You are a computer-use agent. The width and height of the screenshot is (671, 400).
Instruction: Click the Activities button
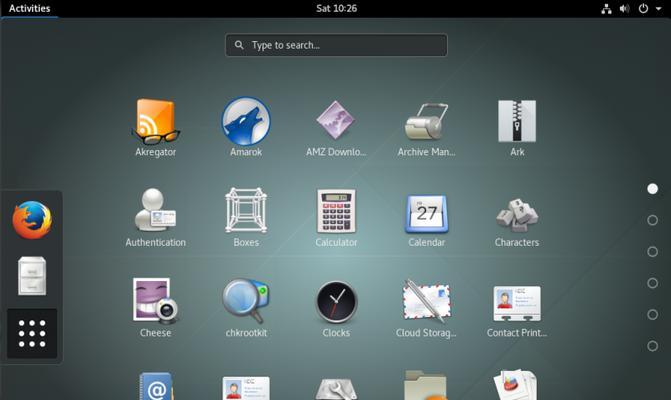click(30, 9)
